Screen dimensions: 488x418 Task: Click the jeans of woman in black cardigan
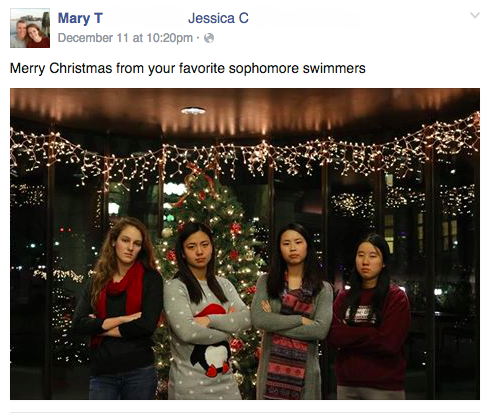point(123,383)
